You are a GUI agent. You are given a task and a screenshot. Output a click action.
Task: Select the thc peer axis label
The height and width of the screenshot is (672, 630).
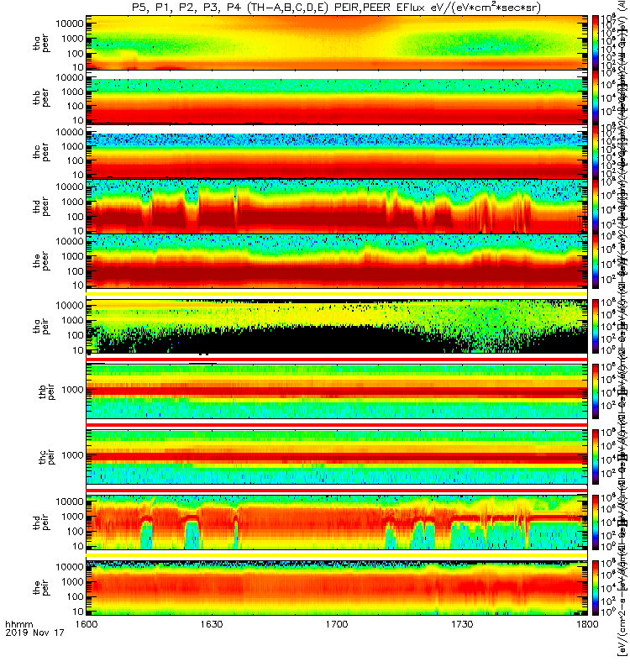[x=41, y=152]
